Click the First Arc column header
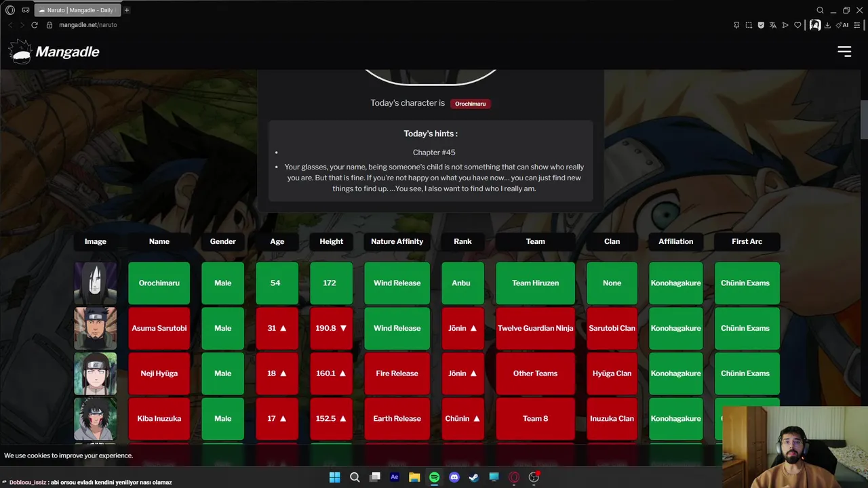The image size is (868, 488). [x=747, y=241]
